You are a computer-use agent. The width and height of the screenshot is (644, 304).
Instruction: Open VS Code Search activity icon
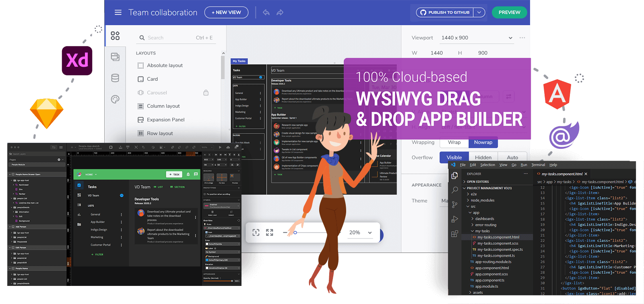pyautogui.click(x=454, y=190)
